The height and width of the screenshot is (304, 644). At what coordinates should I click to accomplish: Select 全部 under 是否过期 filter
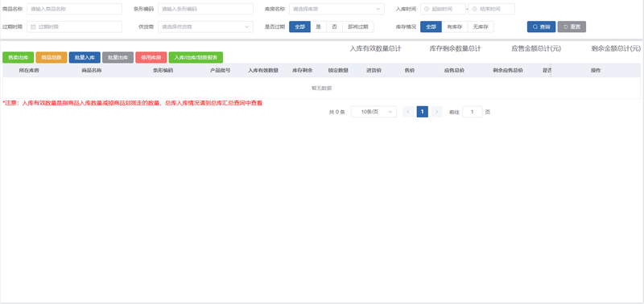pos(299,27)
